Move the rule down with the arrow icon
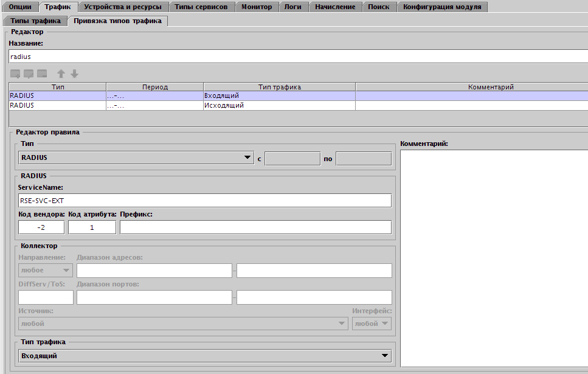The height and width of the screenshot is (374, 588). coord(74,74)
